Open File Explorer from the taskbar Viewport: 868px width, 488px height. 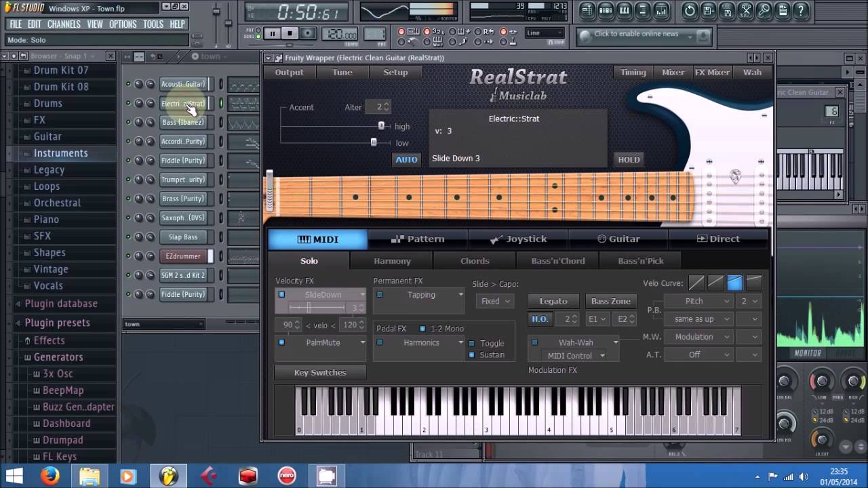point(89,476)
